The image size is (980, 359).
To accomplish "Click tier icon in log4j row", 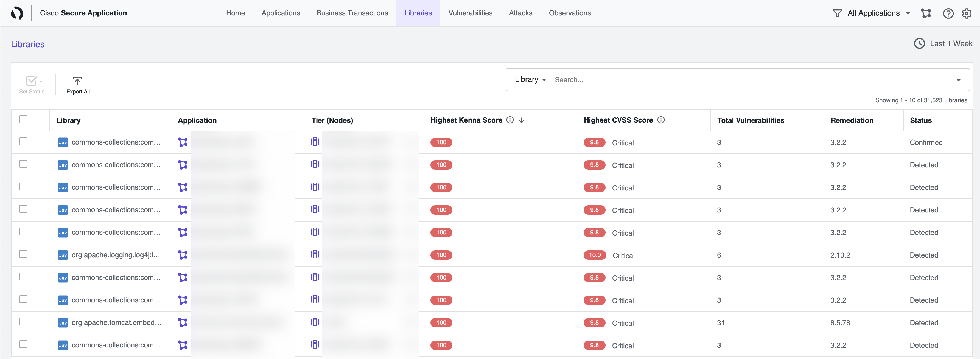I will [315, 255].
